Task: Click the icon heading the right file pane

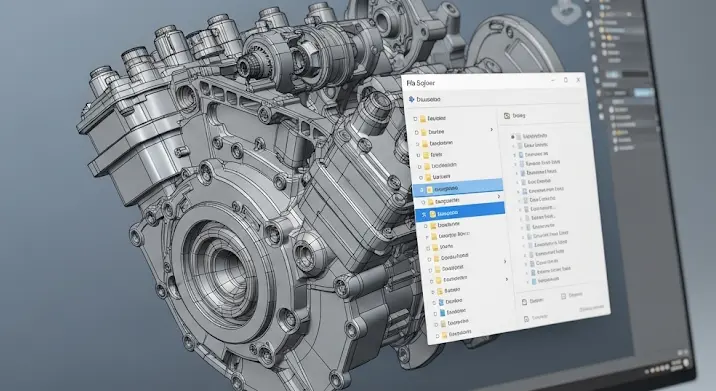Action: 506,116
